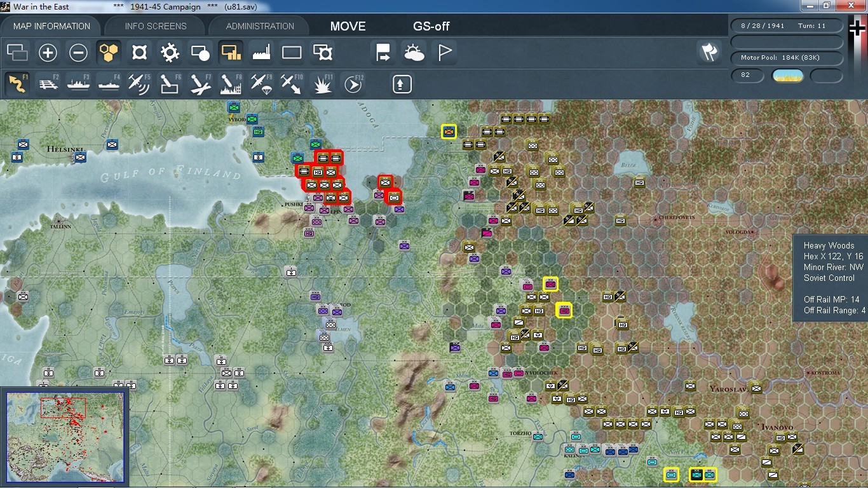Screen dimensions: 868x488
Task: Open the jump map overlapping-windows icon
Action: tap(17, 52)
